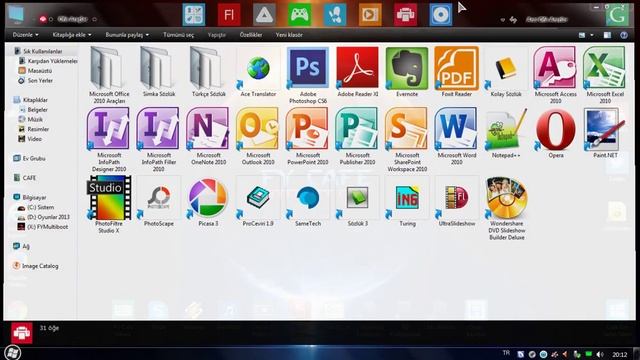The width and height of the screenshot is (640, 360).
Task: Select Kitaplıklar in navigation pane
Action: 31,100
